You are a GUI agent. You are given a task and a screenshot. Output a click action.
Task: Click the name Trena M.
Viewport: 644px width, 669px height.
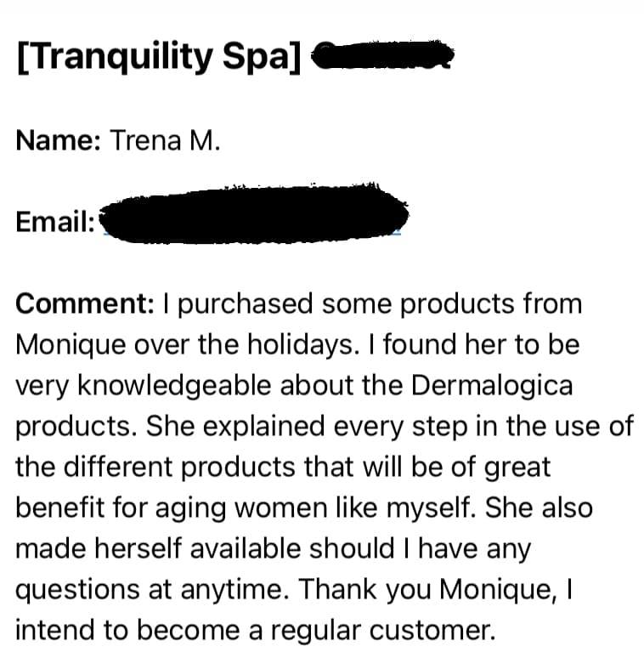165,139
